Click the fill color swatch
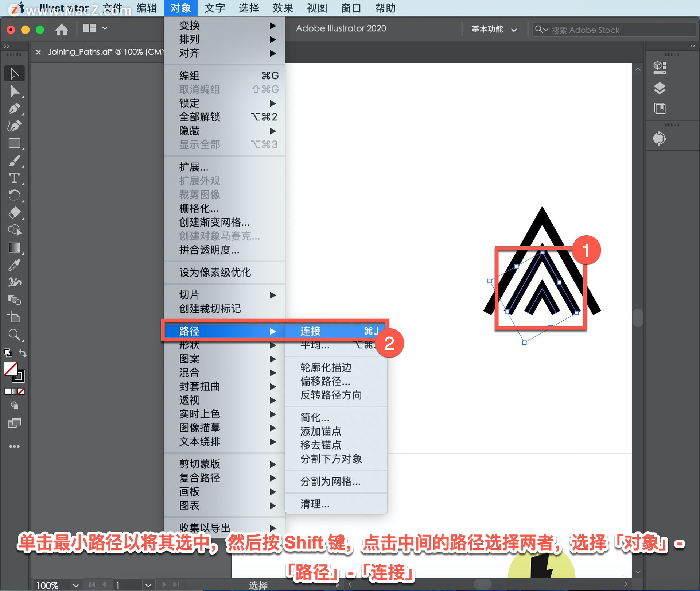The image size is (700, 591). (x=11, y=369)
